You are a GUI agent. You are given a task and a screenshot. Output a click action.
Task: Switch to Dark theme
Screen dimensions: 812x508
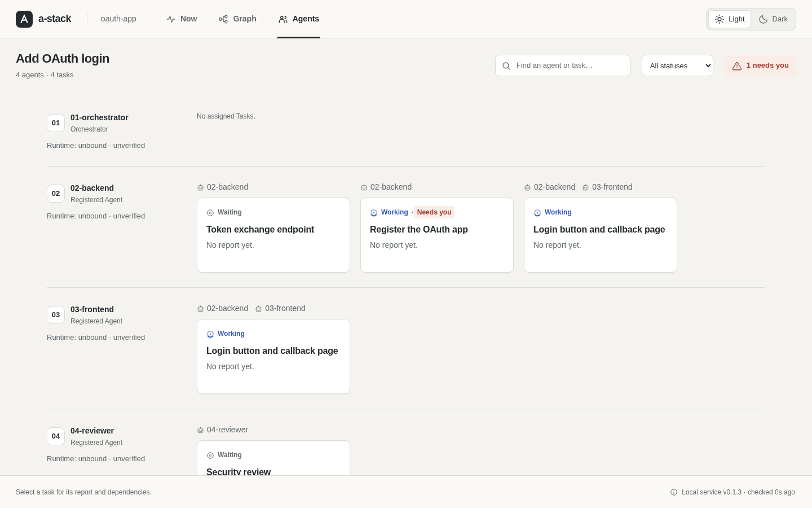(x=773, y=19)
